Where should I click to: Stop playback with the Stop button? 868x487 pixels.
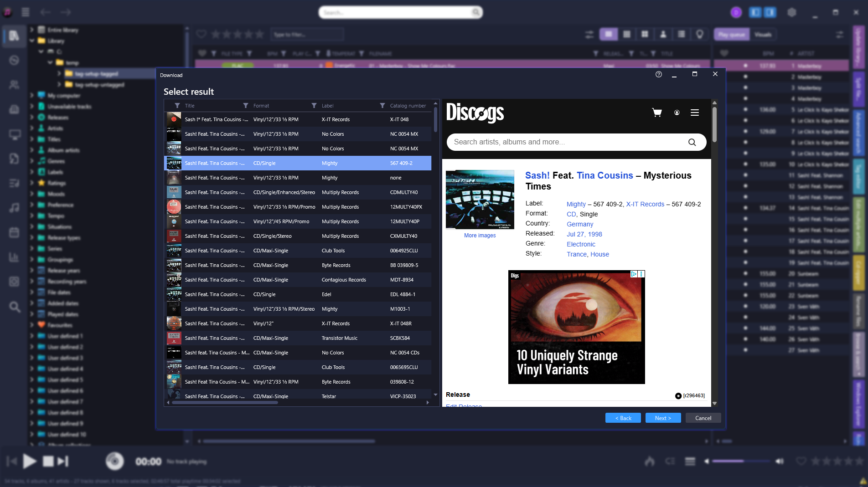[48, 461]
